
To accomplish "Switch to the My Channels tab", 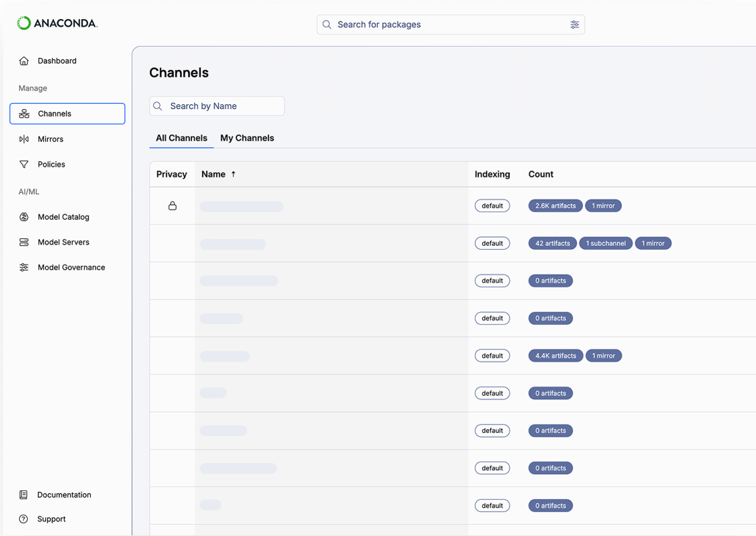I will pyautogui.click(x=247, y=138).
